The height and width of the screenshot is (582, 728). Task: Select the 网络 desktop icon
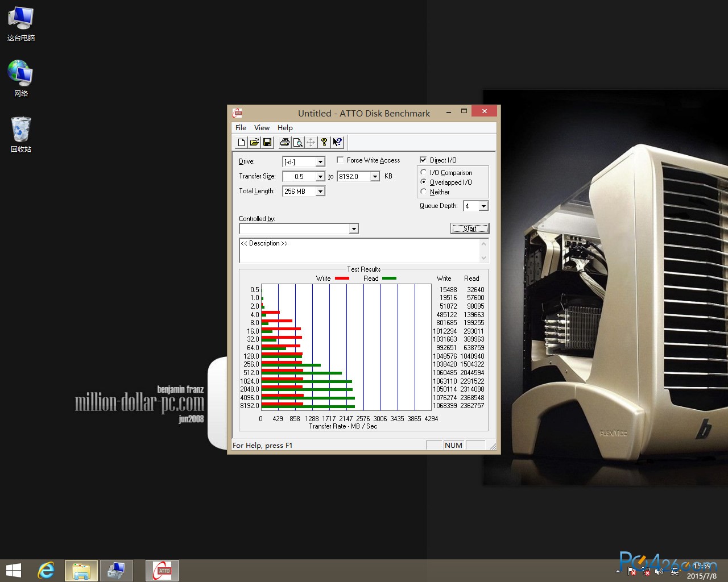click(21, 79)
